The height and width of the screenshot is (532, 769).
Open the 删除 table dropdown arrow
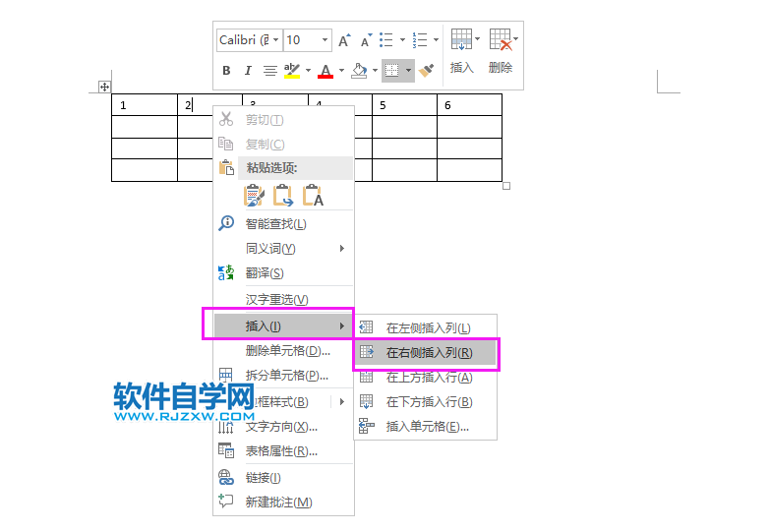tap(515, 39)
